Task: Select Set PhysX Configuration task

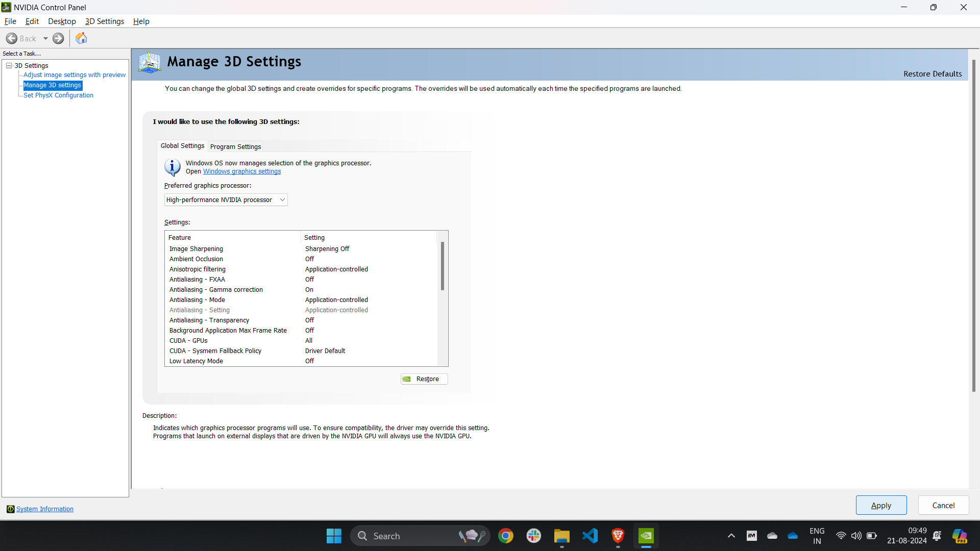Action: 59,95
